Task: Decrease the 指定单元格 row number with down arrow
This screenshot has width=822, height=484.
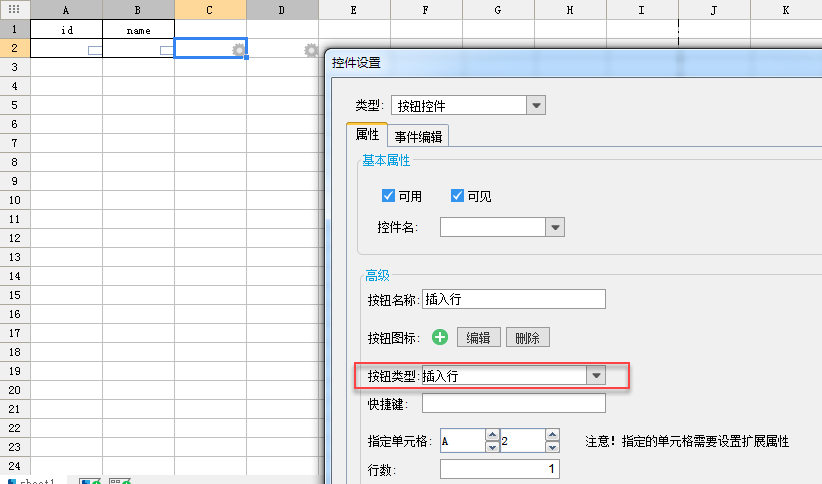Action: (553, 447)
